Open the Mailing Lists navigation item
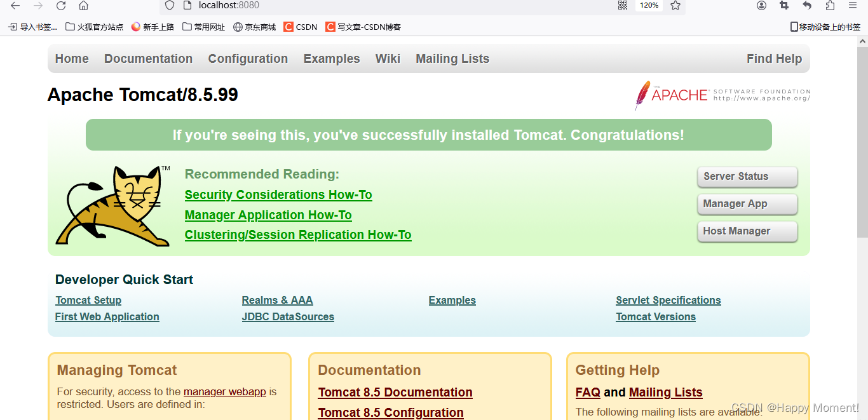 pyautogui.click(x=452, y=58)
